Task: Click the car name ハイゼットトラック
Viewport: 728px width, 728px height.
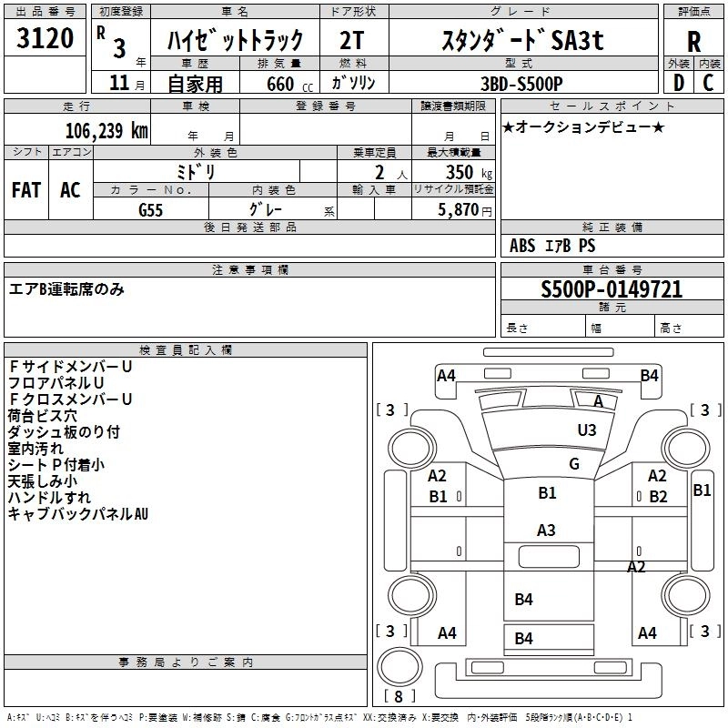Action: click(x=234, y=40)
